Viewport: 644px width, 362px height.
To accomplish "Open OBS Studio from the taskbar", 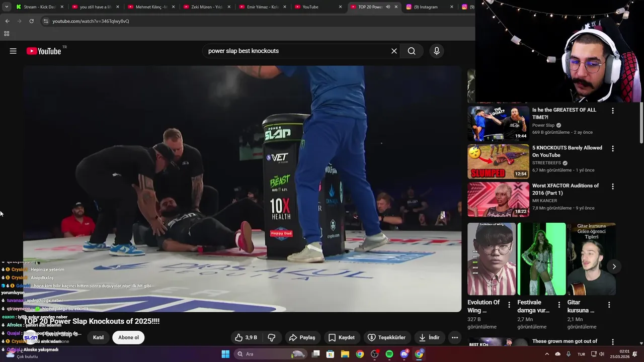I will point(374,354).
